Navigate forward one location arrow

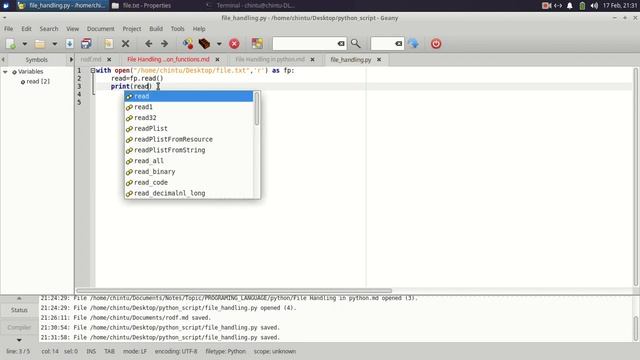tap(164, 44)
